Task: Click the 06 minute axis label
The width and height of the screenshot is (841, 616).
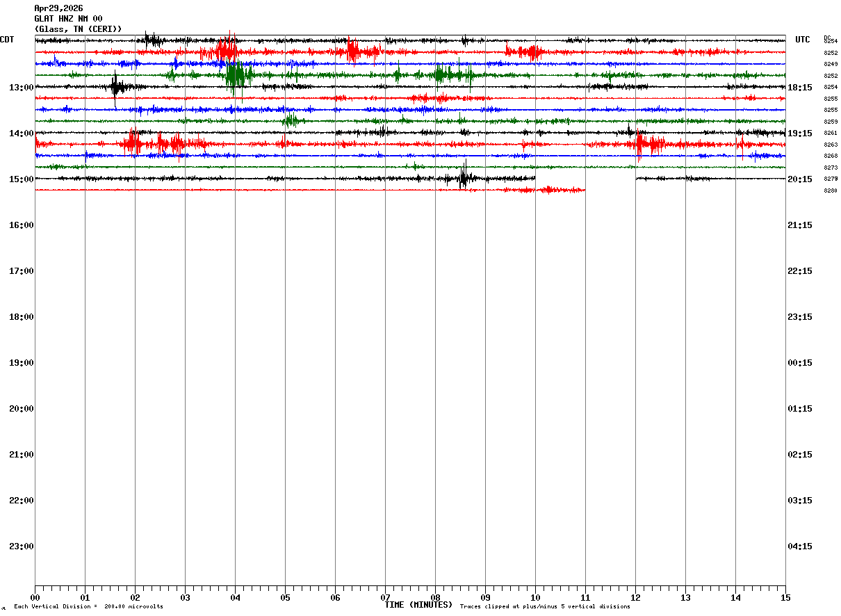Action: (335, 598)
